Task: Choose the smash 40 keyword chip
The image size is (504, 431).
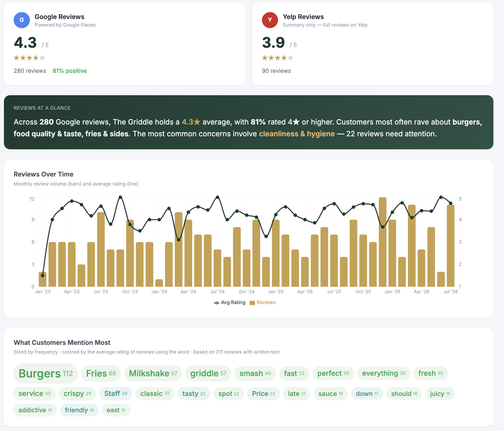Action: click(x=255, y=373)
